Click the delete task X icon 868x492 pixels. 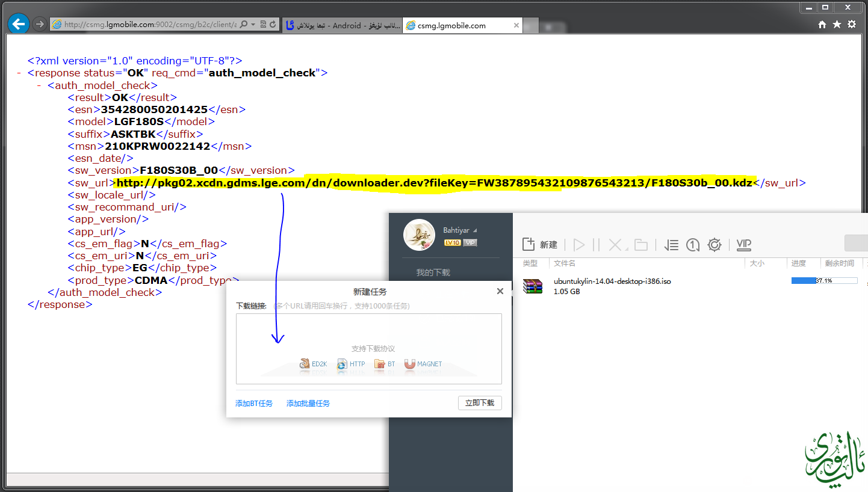[x=615, y=244]
